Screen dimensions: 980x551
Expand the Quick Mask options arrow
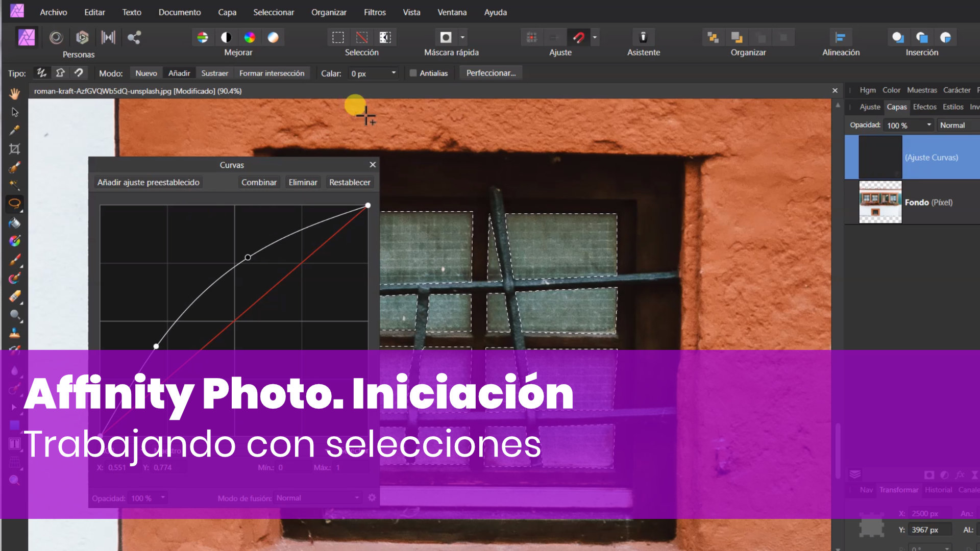coord(462,37)
